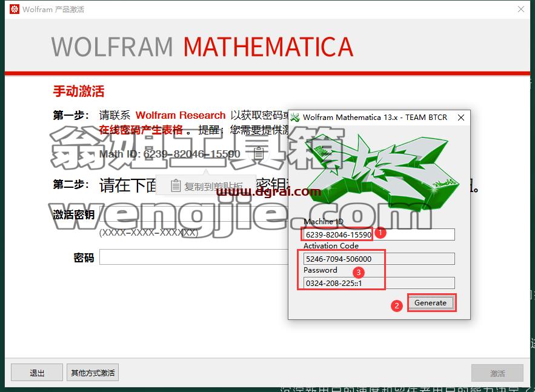Close the Wolfram Mathematica 13.x TEAM BTCR window
The width and height of the screenshot is (535, 392).
click(461, 118)
